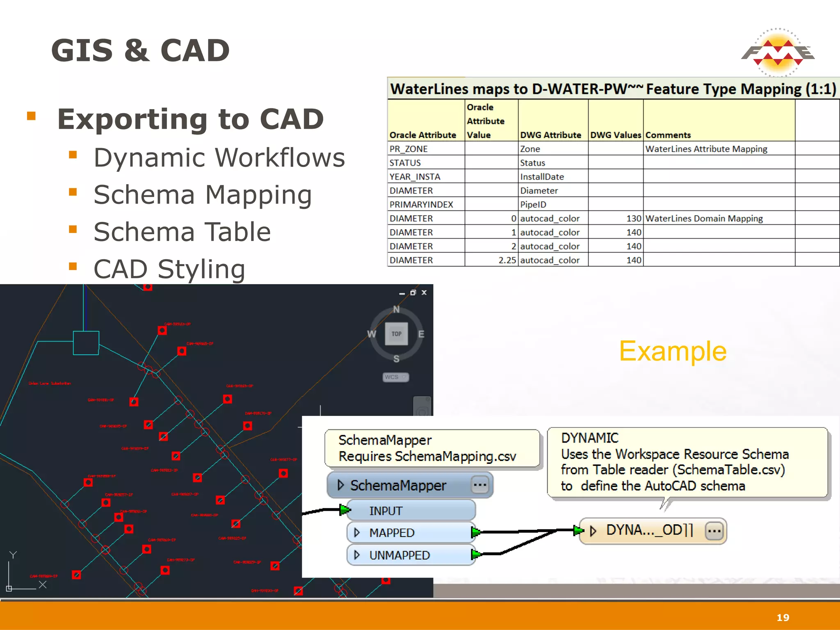The height and width of the screenshot is (630, 840).
Task: Click the E compass direction on the ViewCube
Action: point(421,334)
